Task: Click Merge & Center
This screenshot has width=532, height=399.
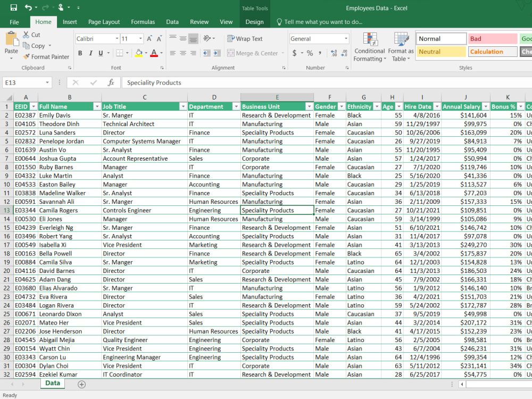Action: pos(252,53)
